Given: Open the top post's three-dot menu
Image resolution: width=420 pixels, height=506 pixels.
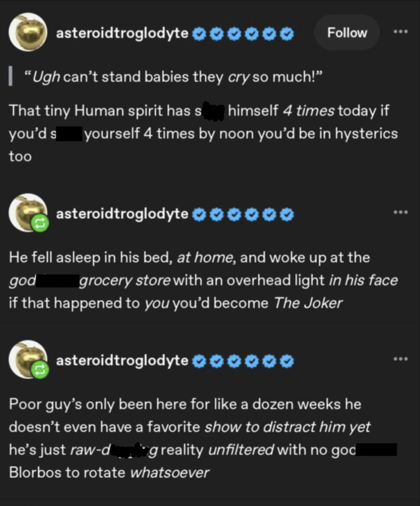Looking at the screenshot, I should [401, 33].
